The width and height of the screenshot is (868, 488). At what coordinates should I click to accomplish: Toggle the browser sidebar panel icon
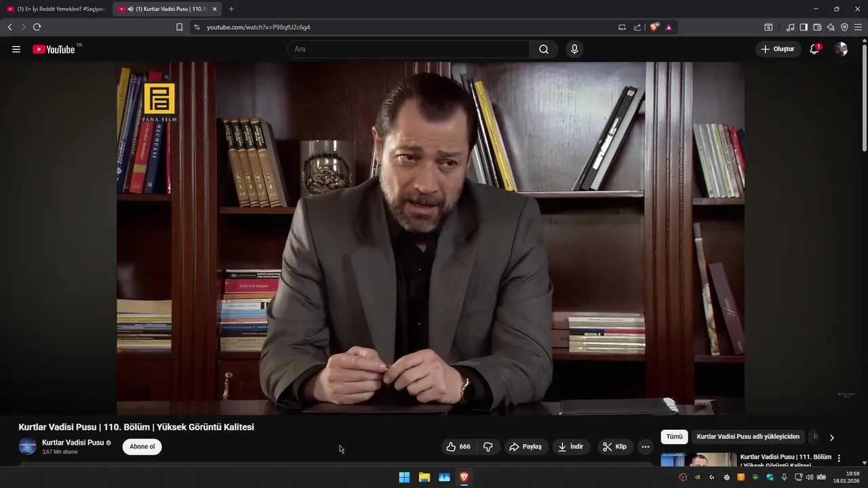(x=804, y=27)
